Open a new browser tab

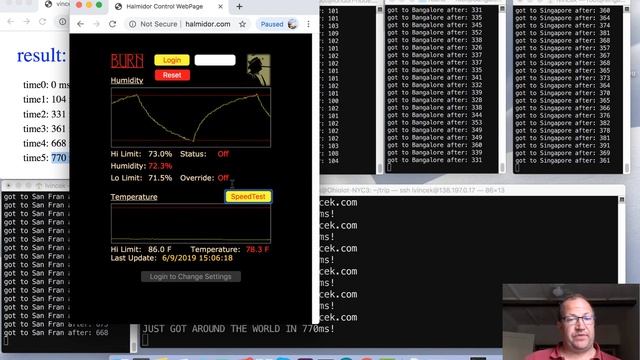[239, 7]
